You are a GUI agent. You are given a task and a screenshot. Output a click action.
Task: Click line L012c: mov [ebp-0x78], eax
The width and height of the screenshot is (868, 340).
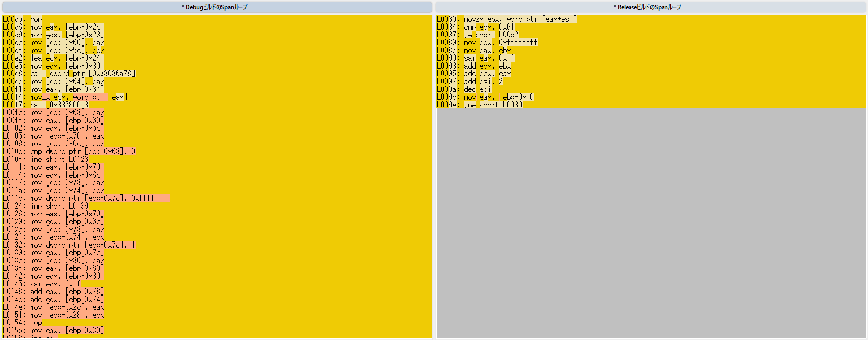[x=53, y=230]
